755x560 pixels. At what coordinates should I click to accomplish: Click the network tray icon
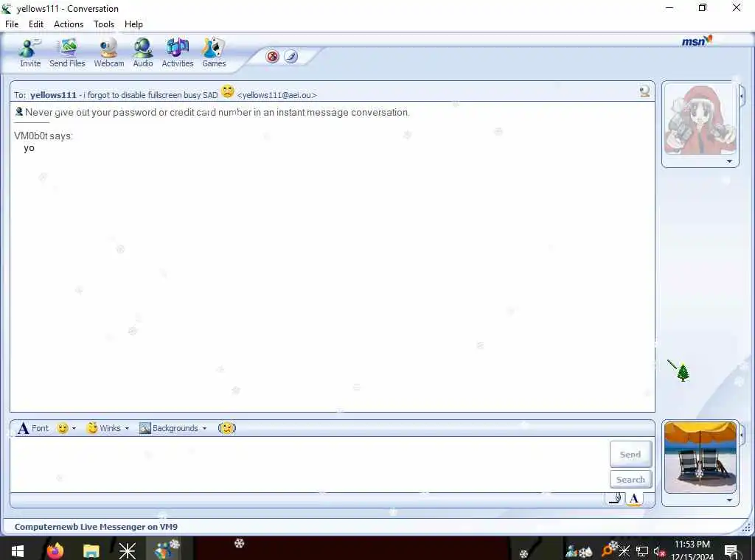[x=642, y=551]
